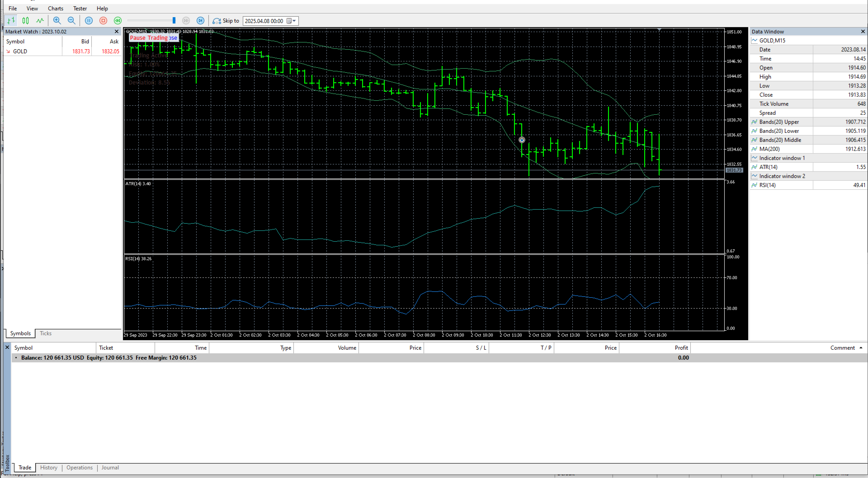Sort trades by Ticket column

coord(125,348)
